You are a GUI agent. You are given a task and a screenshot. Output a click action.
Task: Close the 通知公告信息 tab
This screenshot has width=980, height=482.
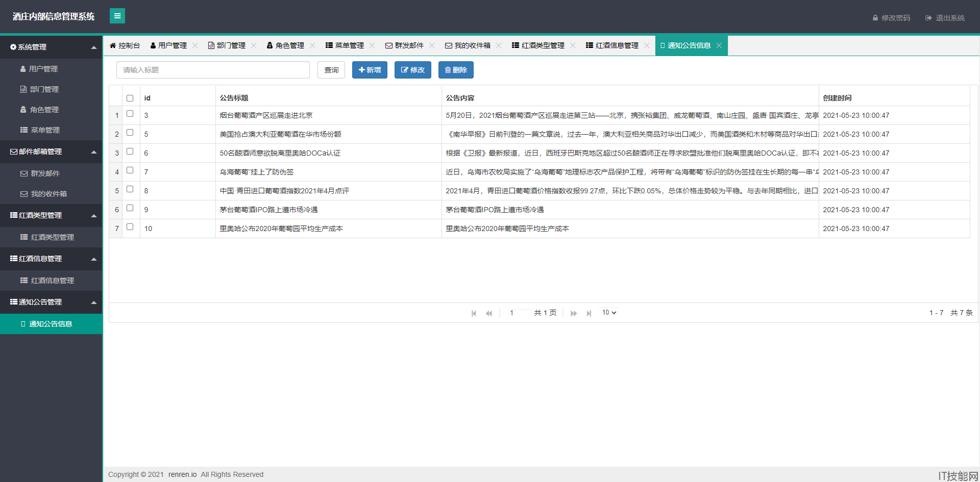719,45
